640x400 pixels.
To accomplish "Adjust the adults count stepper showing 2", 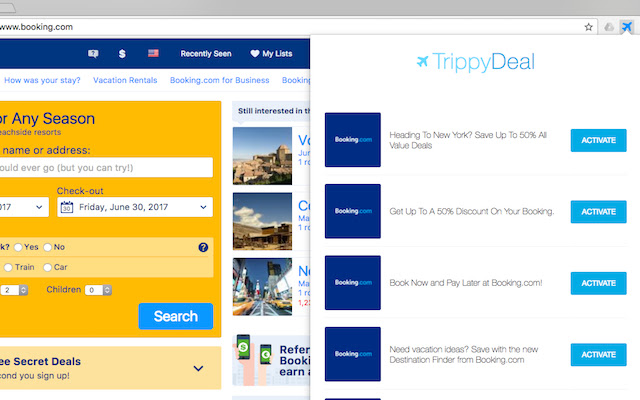I will click(x=23, y=290).
